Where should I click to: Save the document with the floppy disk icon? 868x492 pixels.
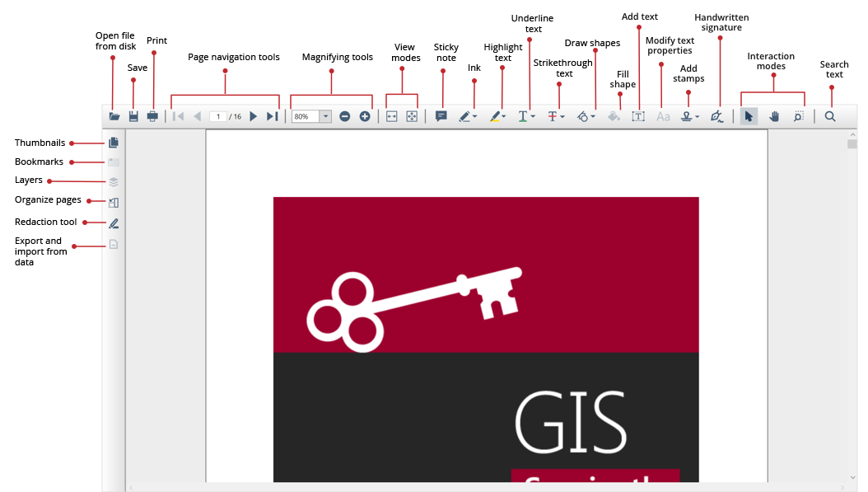pos(133,117)
